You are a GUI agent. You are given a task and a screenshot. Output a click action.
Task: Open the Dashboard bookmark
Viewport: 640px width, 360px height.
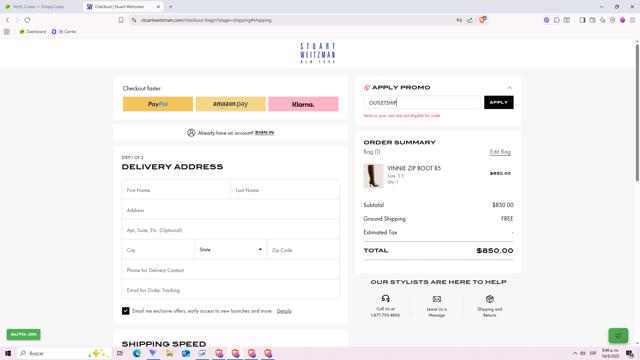tap(33, 31)
